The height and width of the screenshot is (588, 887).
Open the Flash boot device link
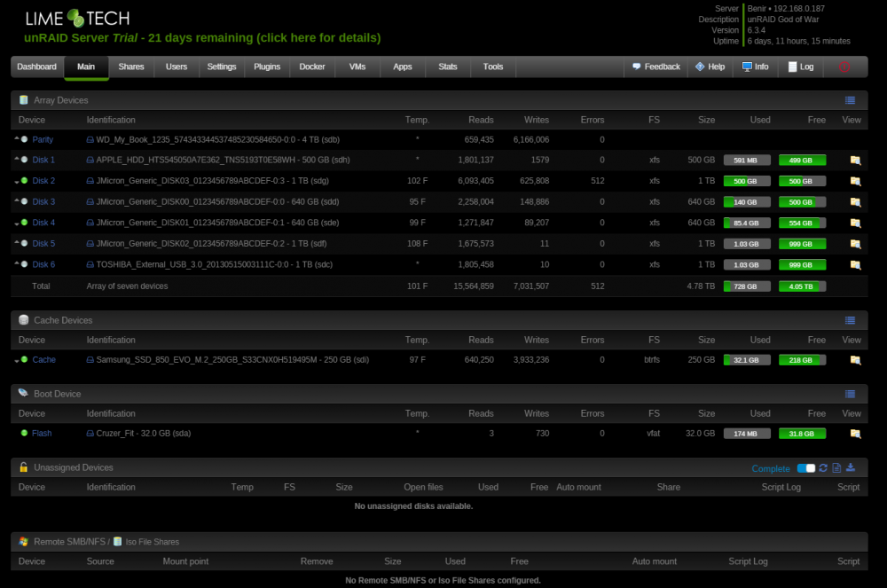click(x=42, y=433)
